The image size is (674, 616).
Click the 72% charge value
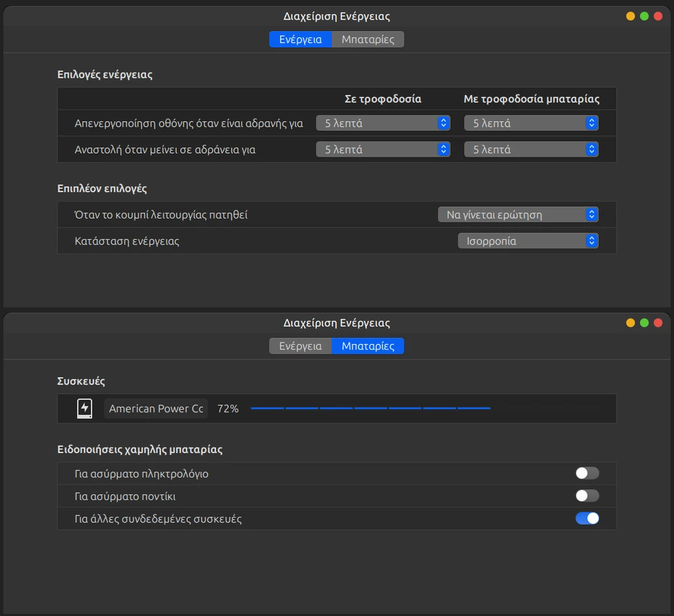(x=228, y=409)
